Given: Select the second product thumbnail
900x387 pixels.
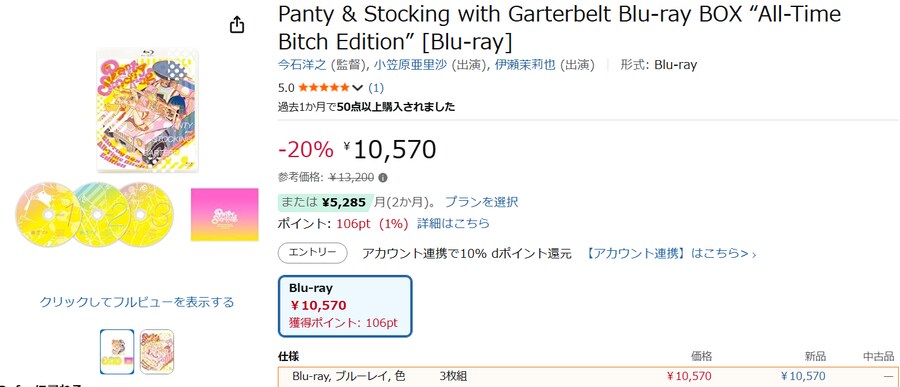Looking at the screenshot, I should point(157,351).
